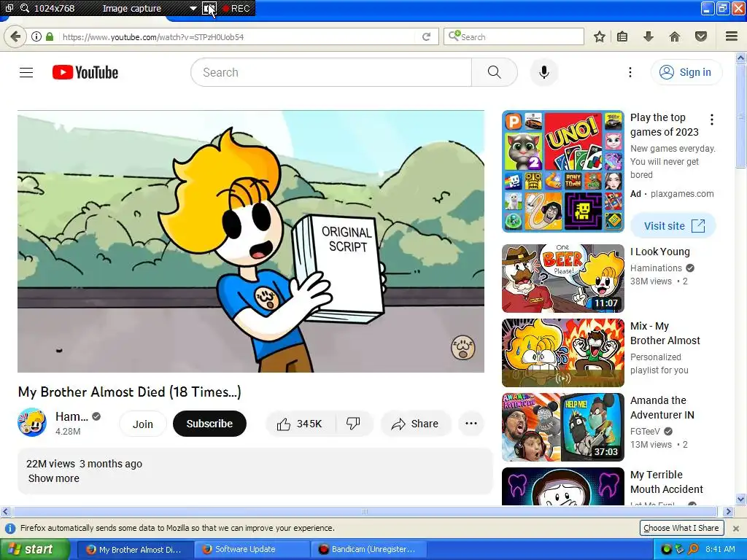Open 'Mix - My Brother Almost' playlist thumbnail

[x=562, y=353]
